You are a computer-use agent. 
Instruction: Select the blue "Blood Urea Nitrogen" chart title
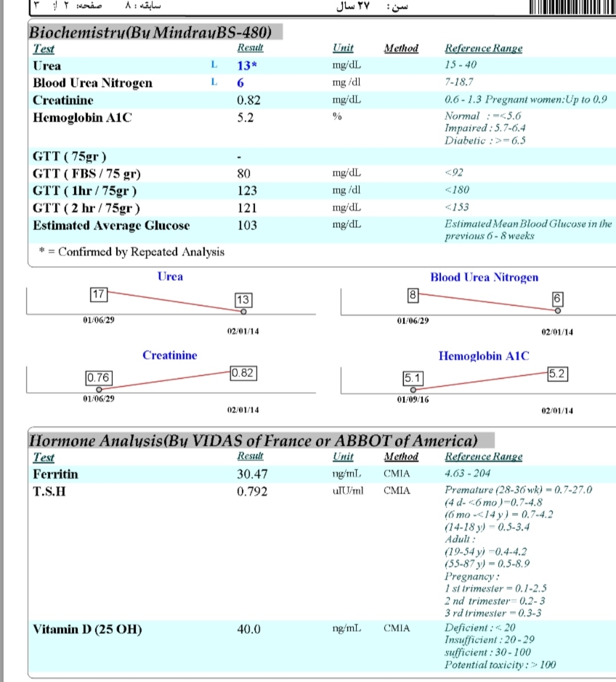click(484, 277)
